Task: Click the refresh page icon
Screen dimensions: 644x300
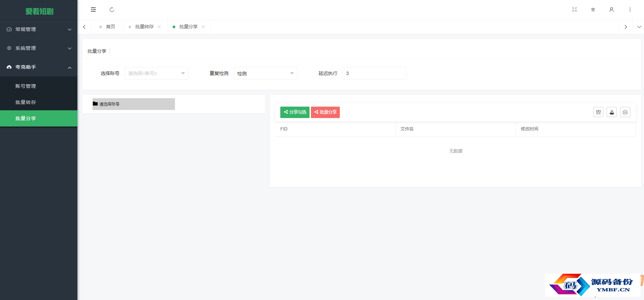Action: 112,10
